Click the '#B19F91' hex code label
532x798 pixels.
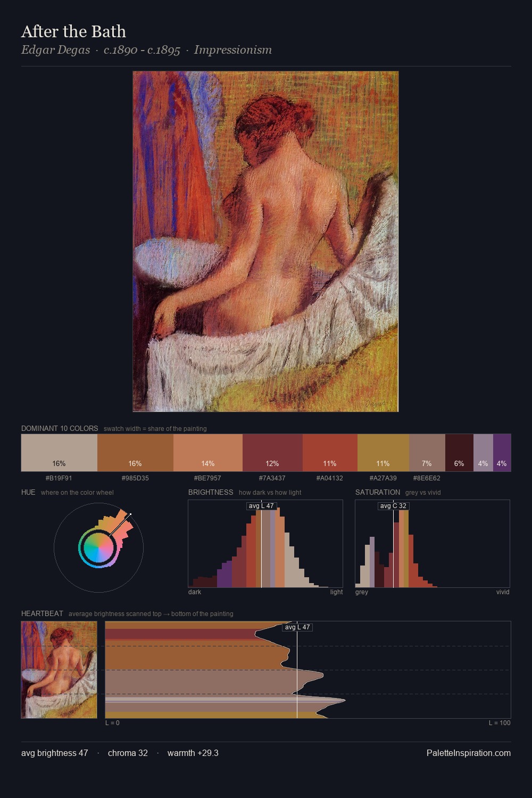tap(59, 478)
